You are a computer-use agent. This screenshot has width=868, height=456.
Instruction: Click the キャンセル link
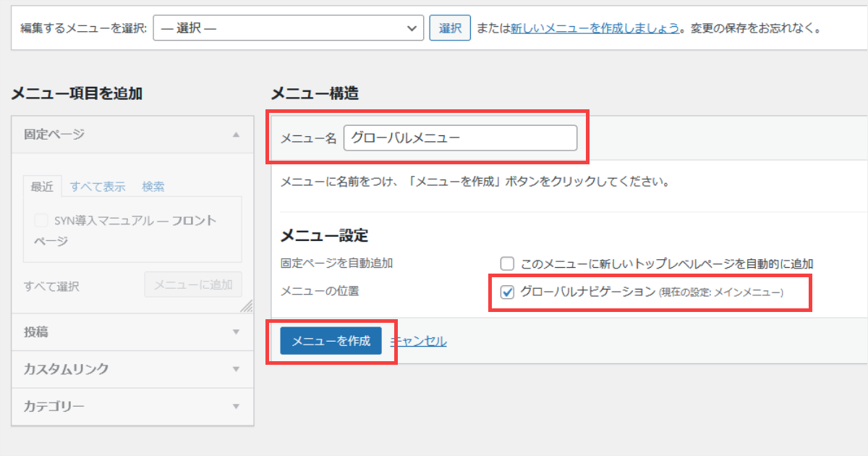tap(418, 341)
